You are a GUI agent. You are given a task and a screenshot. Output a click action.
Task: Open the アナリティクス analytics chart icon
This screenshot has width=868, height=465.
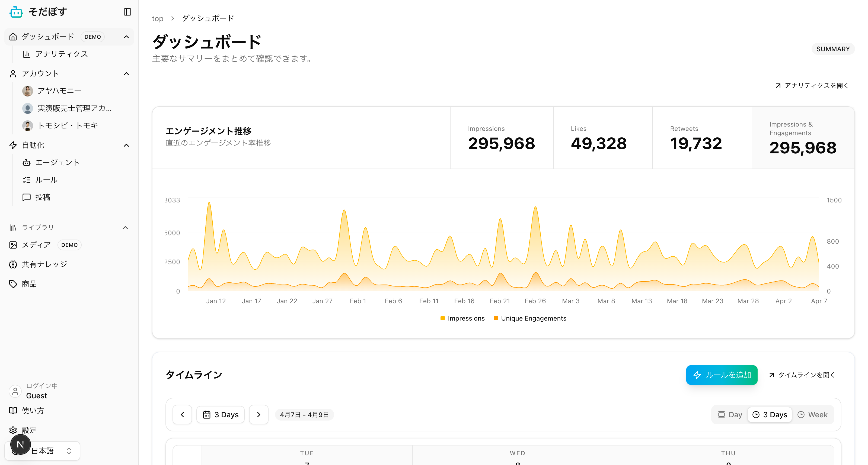[x=27, y=54]
